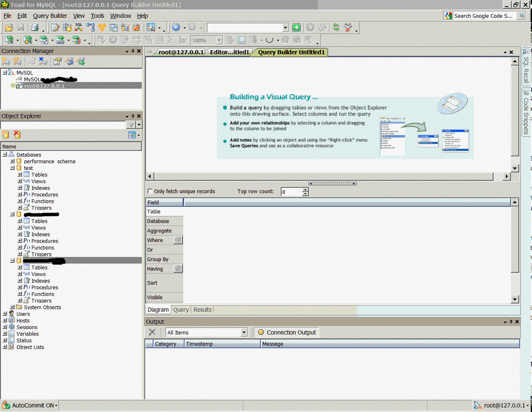Collapse the MySQL connection group
The height and width of the screenshot is (412, 532).
5,73
